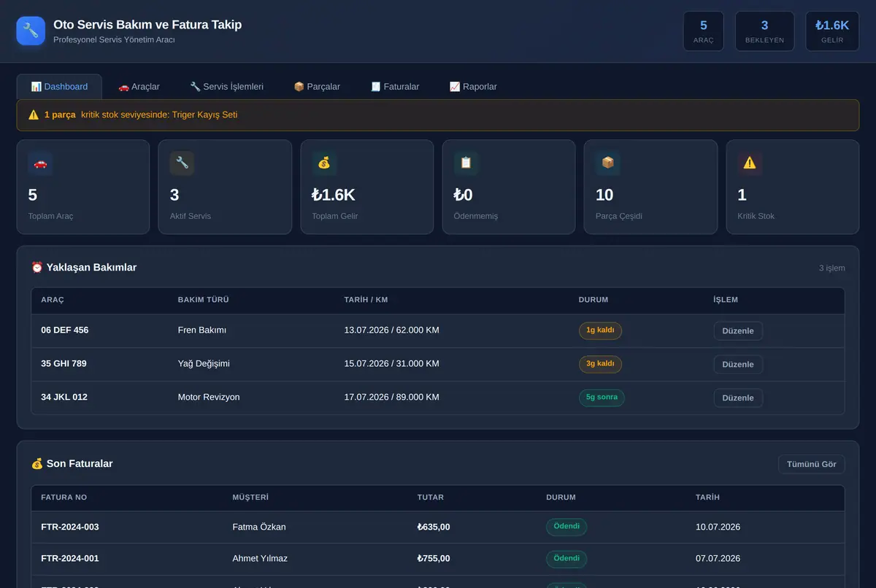Click the Motor Revizyon maintenance type
Viewport: 876px width, 588px height.
[209, 398]
